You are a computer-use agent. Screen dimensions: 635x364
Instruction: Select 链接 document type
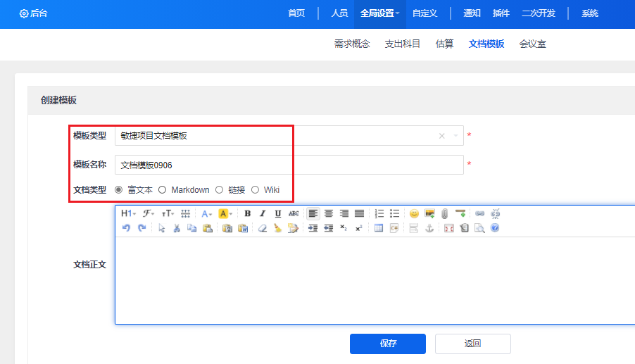[x=219, y=190]
